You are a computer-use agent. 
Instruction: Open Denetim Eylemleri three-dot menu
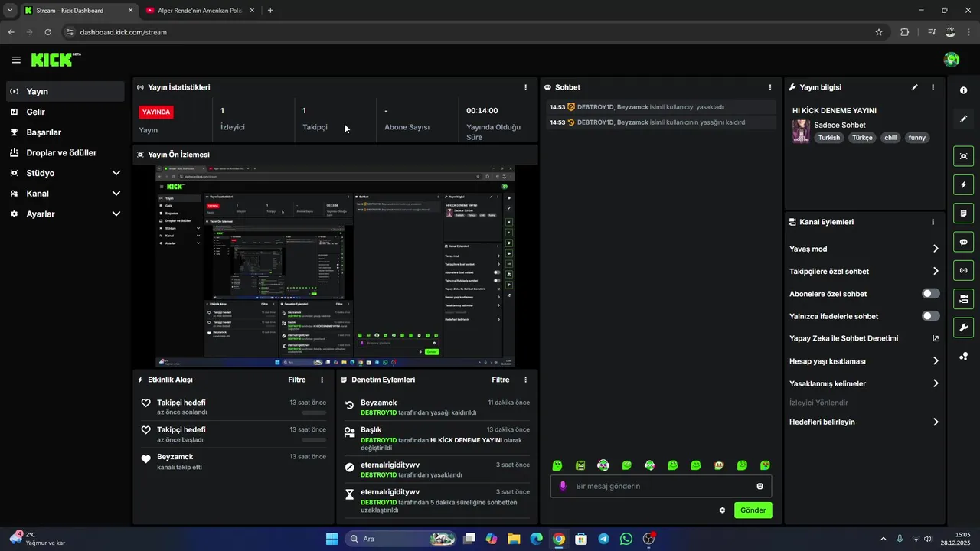[x=525, y=380]
